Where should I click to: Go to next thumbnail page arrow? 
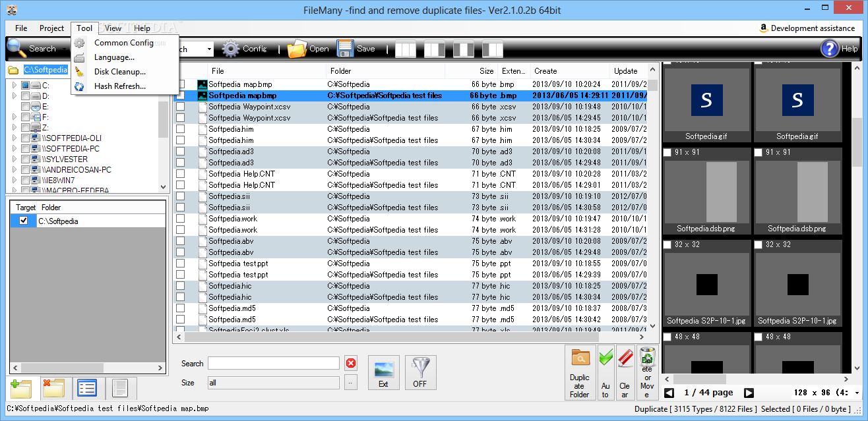pyautogui.click(x=749, y=393)
